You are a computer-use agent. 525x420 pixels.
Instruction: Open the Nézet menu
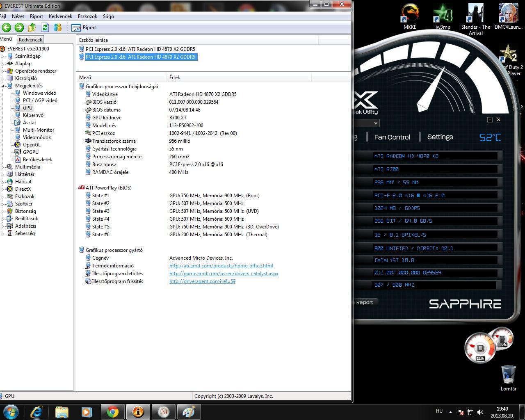18,16
